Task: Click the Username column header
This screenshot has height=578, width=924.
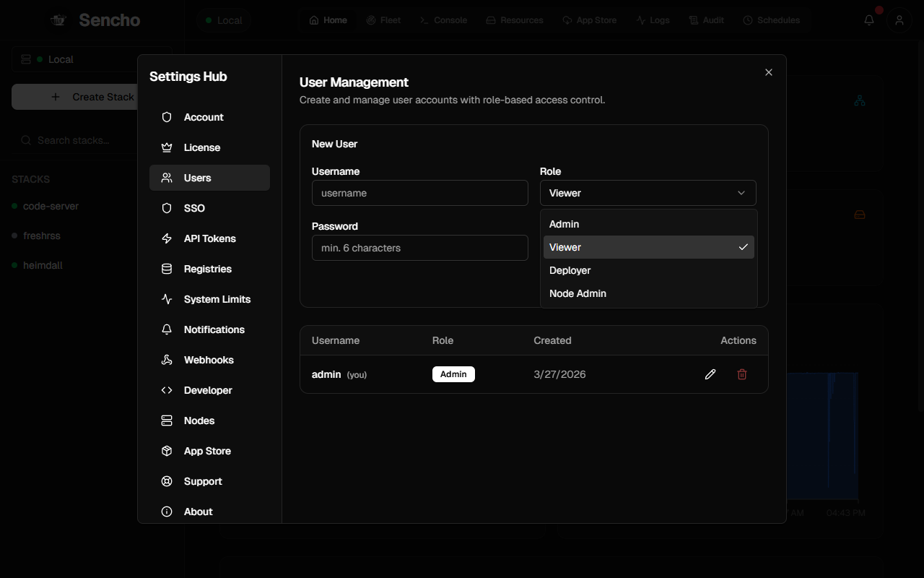Action: pyautogui.click(x=336, y=340)
